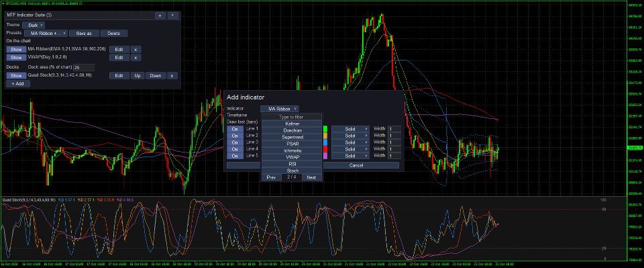The width and height of the screenshot is (644, 268).
Task: Click Delete for the preset
Action: coord(114,34)
